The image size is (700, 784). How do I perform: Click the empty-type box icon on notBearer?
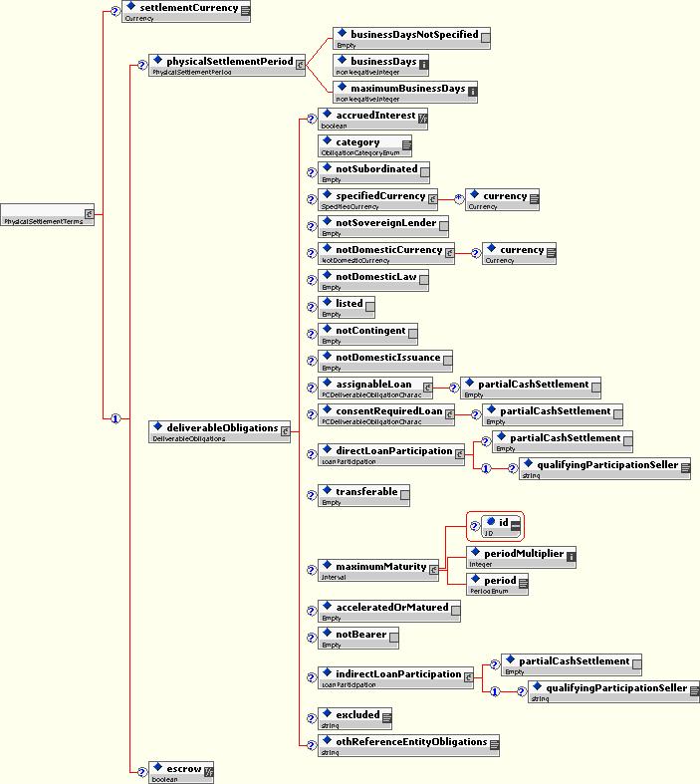coord(393,637)
